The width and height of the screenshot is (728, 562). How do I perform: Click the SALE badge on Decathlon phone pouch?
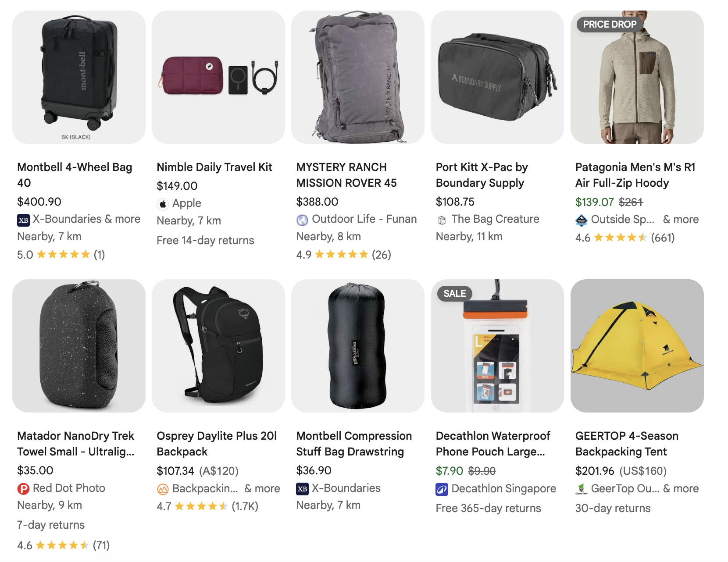pos(454,293)
